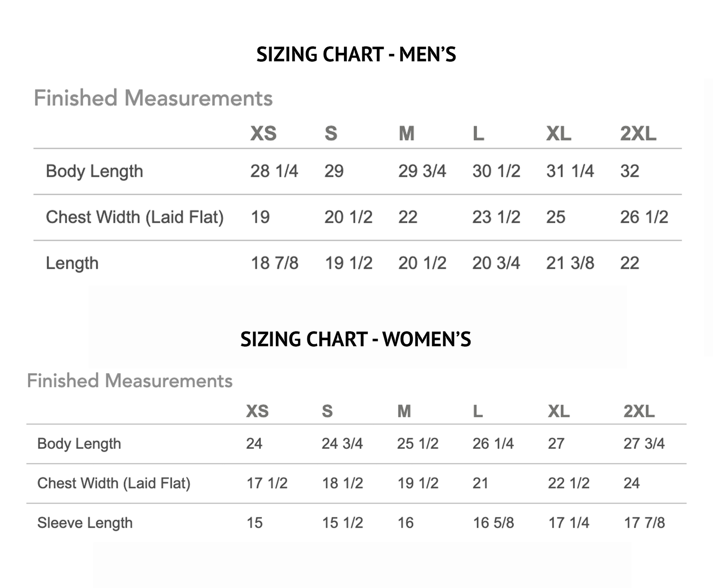This screenshot has width=713, height=588.
Task: Click the men's "Finished Measurements" title
Action: pos(153,98)
